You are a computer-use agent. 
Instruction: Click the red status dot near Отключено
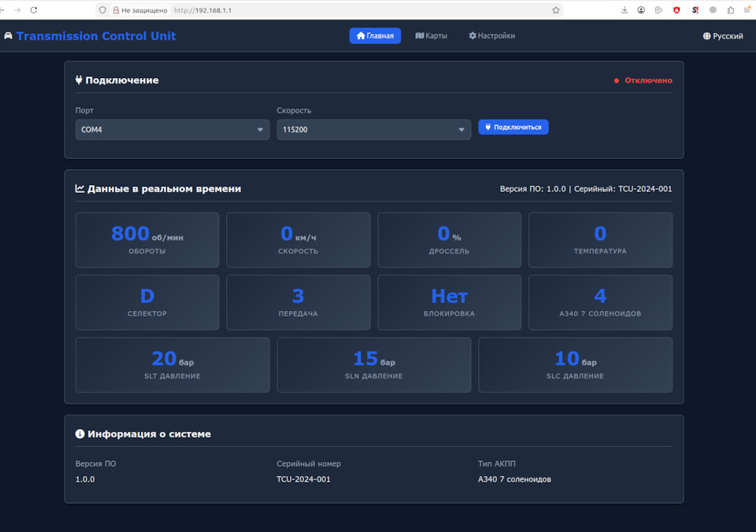pyautogui.click(x=617, y=80)
